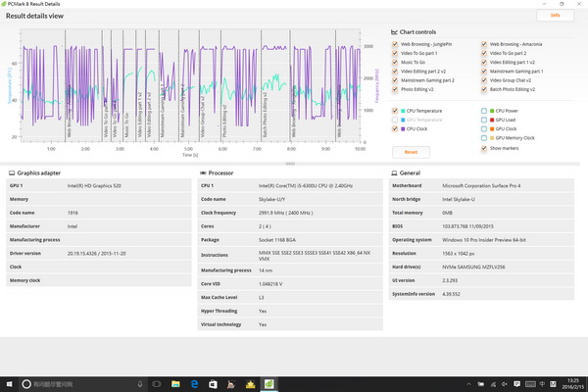Uncheck Batch Photo Editing v2

pos(485,89)
